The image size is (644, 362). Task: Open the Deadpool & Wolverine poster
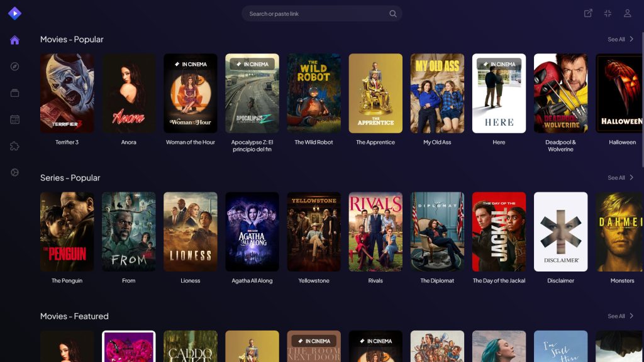click(x=560, y=93)
